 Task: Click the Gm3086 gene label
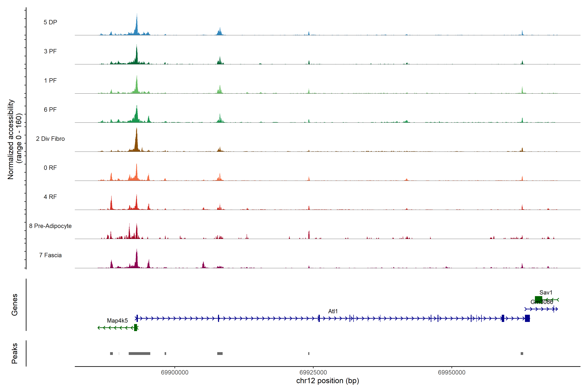pyautogui.click(x=542, y=302)
